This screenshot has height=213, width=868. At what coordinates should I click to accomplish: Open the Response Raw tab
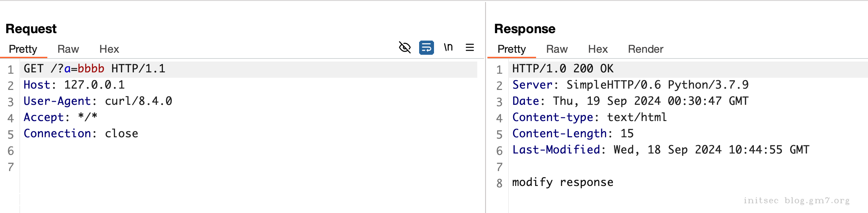(557, 49)
